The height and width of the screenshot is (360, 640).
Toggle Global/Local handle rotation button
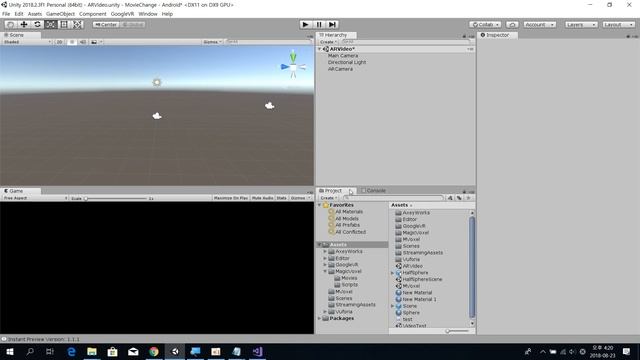(132, 24)
